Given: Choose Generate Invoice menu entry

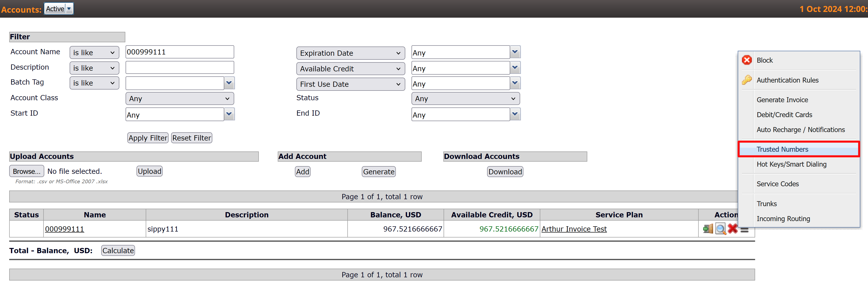Looking at the screenshot, I should 782,100.
